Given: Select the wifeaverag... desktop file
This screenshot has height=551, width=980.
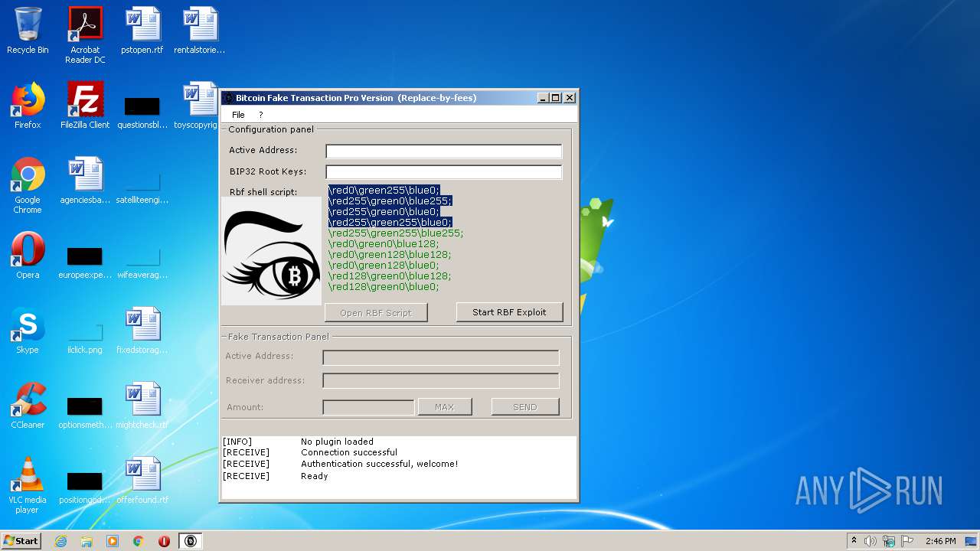Looking at the screenshot, I should pos(142,262).
